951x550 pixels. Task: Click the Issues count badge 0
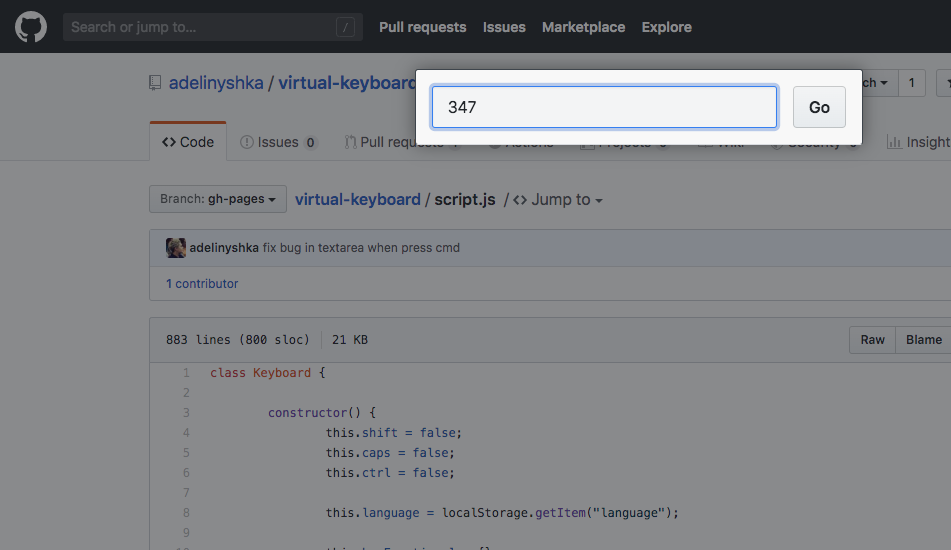point(310,143)
